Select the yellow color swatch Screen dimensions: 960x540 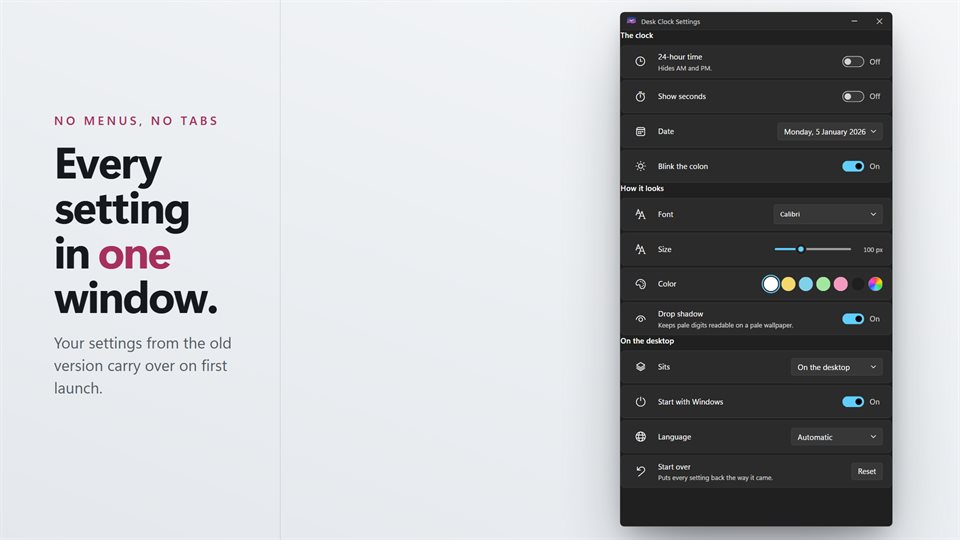point(789,284)
